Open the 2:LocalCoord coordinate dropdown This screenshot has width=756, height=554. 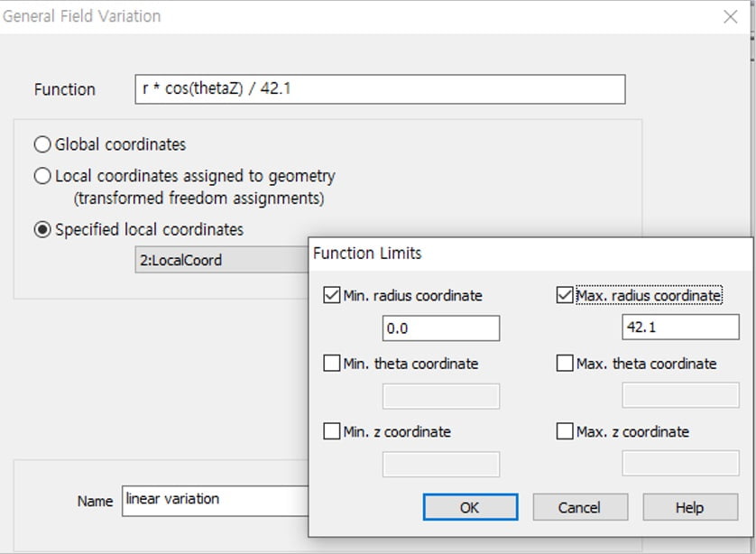221,261
